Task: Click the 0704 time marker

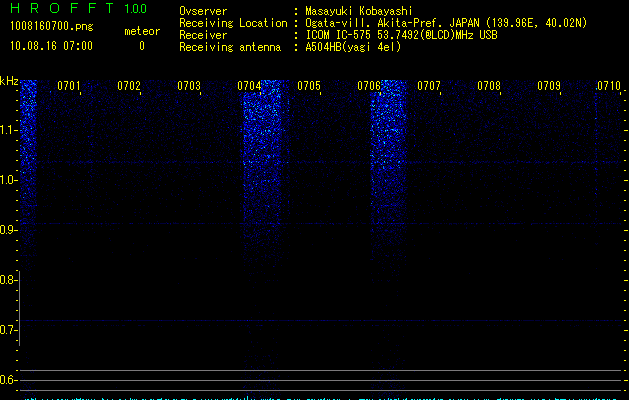Action: [x=249, y=86]
